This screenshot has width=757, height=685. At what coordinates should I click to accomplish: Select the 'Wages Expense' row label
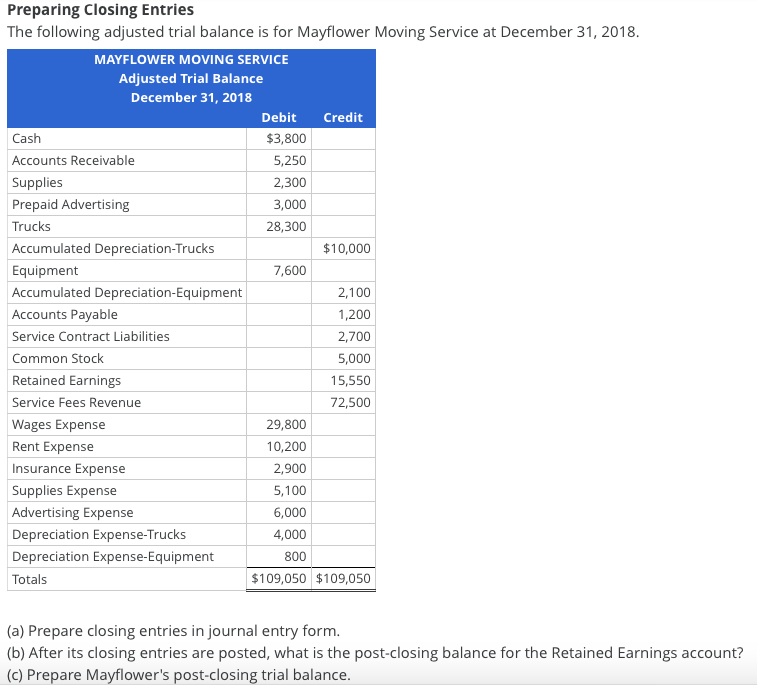pos(58,425)
